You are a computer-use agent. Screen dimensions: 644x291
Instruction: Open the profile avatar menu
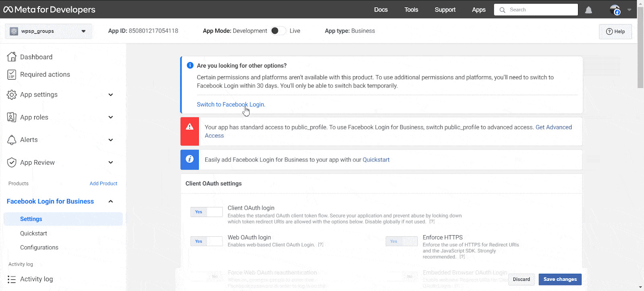pos(615,10)
